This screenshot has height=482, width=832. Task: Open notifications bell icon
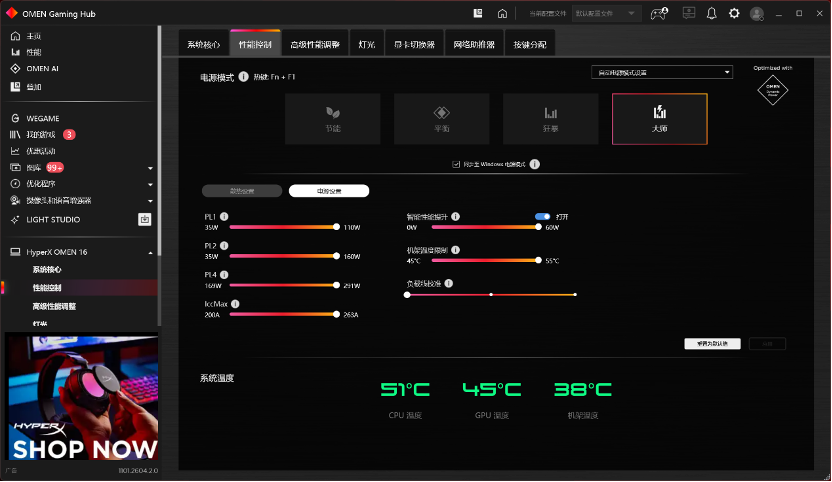pos(712,13)
